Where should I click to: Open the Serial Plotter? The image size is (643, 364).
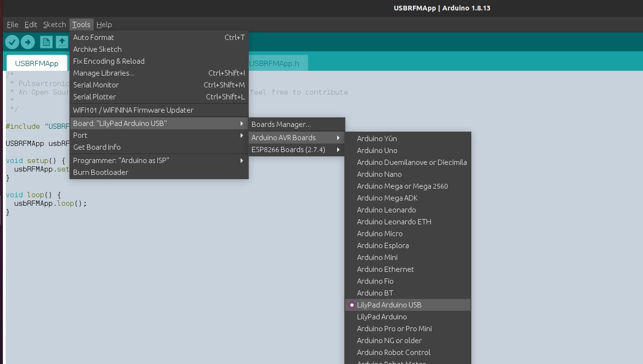[x=159, y=97]
